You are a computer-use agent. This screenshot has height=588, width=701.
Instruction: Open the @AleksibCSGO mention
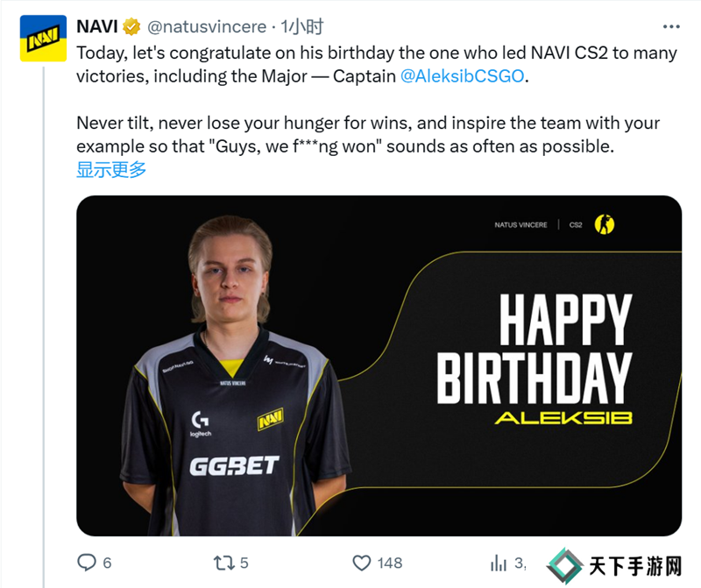[462, 76]
